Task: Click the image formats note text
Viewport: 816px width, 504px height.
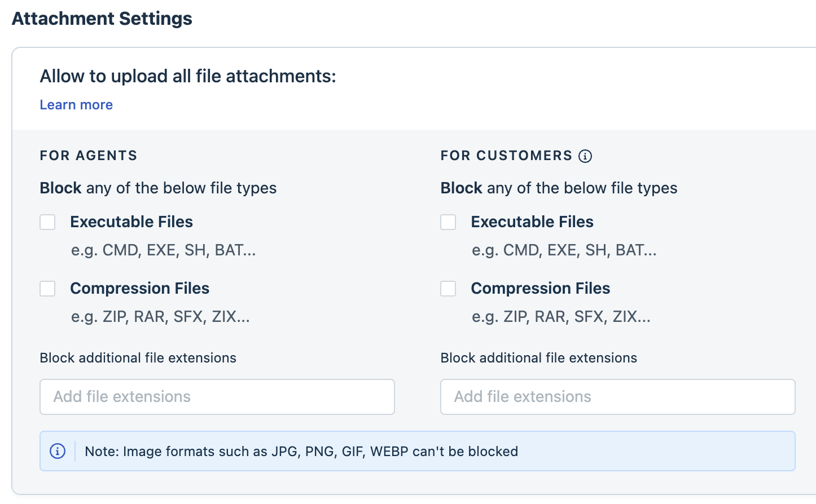Action: pos(301,452)
